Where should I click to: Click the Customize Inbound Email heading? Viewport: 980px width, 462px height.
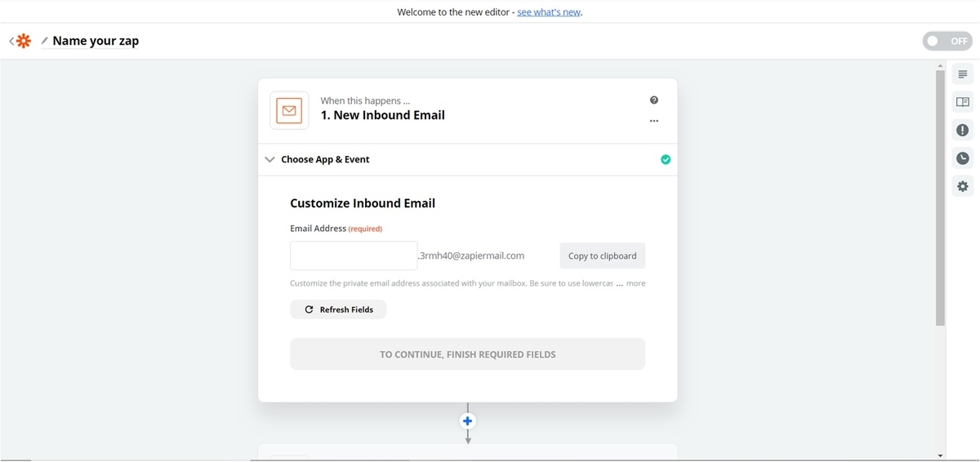[363, 203]
